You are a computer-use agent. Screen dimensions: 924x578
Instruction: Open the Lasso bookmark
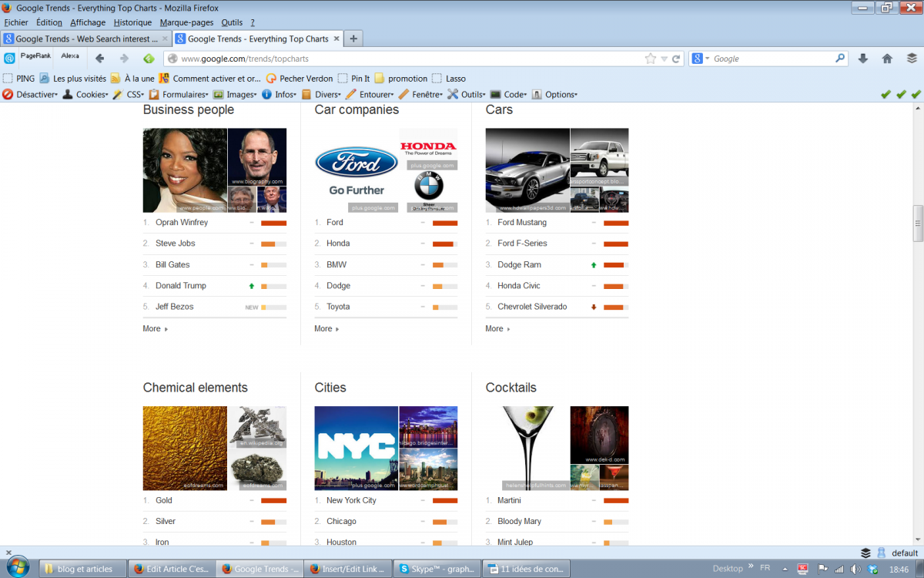(449, 79)
